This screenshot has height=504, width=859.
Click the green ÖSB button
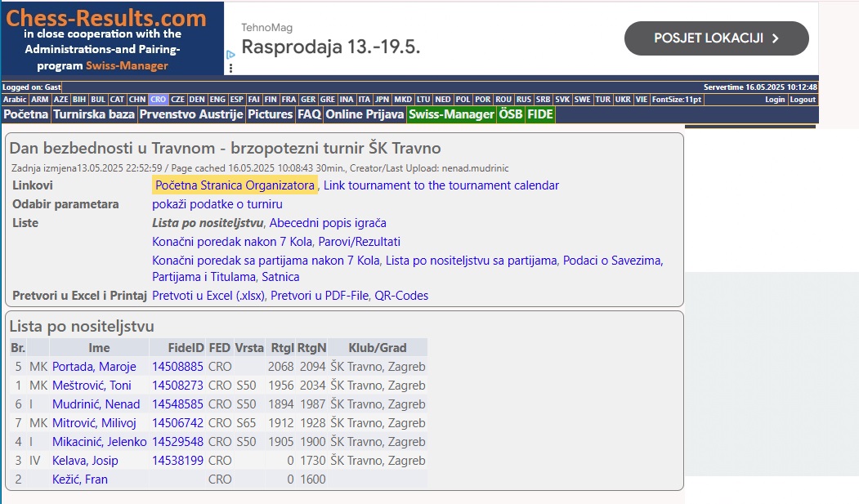tap(511, 114)
